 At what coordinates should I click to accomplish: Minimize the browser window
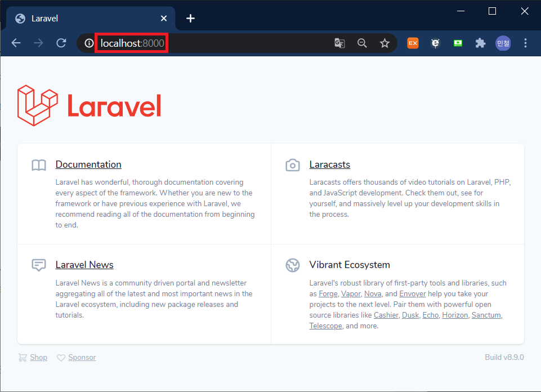click(x=460, y=11)
